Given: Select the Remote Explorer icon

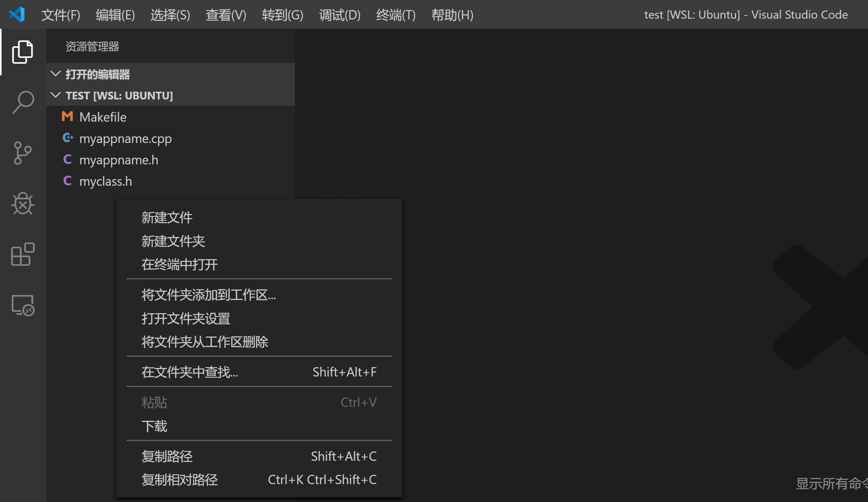Looking at the screenshot, I should [x=22, y=306].
